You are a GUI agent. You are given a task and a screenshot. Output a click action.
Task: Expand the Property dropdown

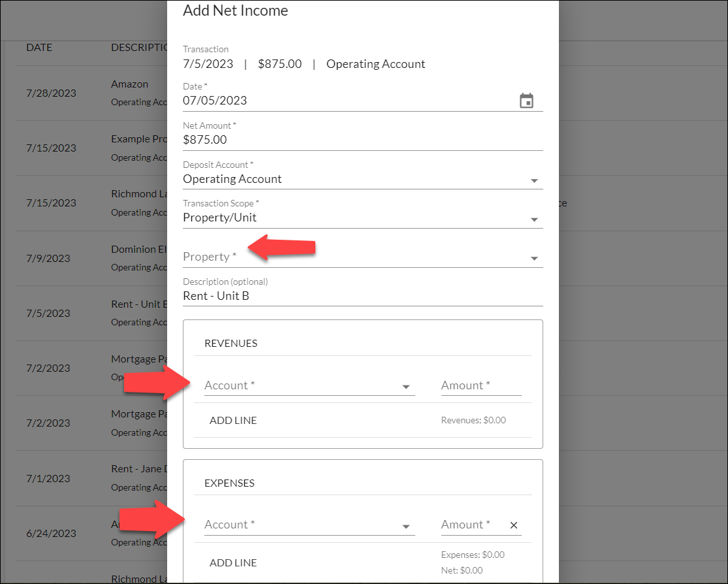click(x=535, y=257)
